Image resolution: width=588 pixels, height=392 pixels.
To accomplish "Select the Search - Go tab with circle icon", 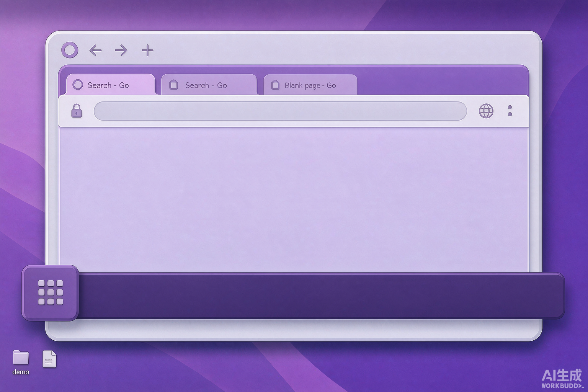I will coord(111,85).
